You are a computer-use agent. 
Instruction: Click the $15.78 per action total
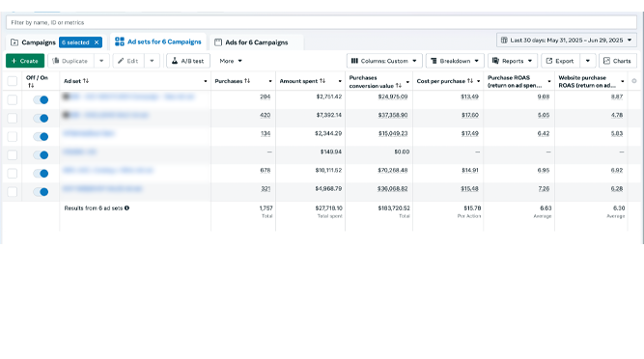472,208
